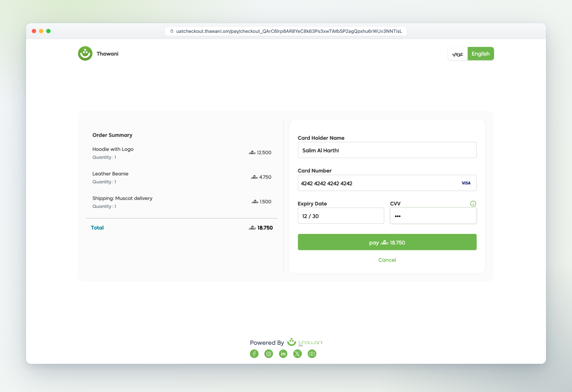This screenshot has width=572, height=392.
Task: Click the Quantity text under Shipping: Muscat delivery
Action: point(104,206)
